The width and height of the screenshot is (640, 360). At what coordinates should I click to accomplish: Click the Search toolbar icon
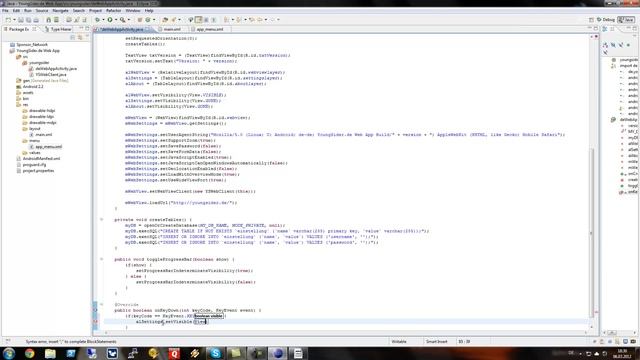pos(174,20)
